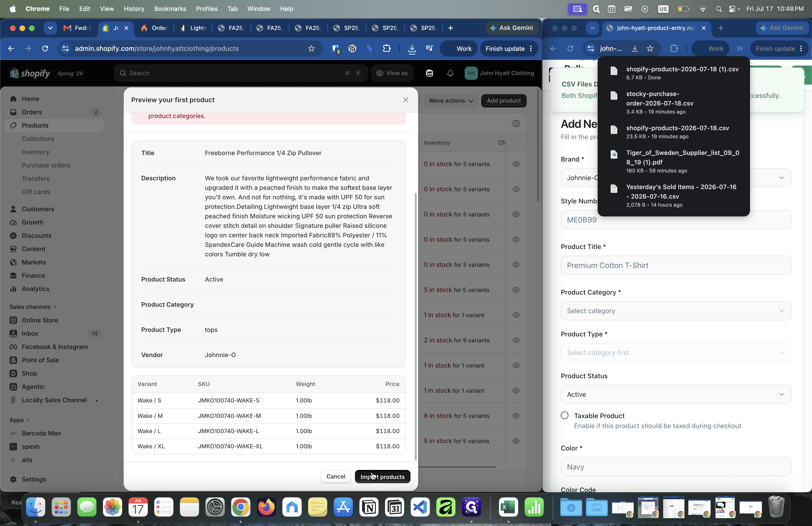Switch to the Order tab in Chrome
Screen dimensions: 812x526
coord(154,28)
